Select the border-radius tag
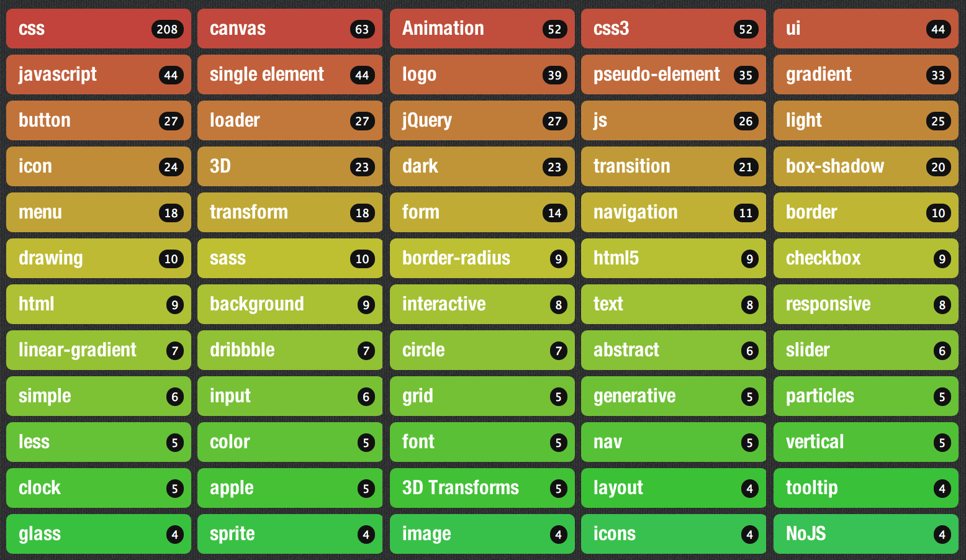The width and height of the screenshot is (966, 560). coord(482,258)
